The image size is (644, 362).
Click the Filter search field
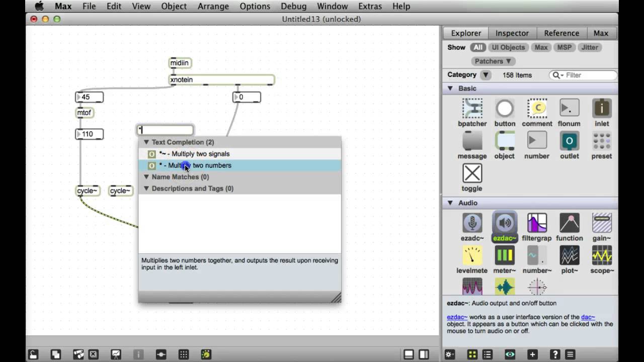click(583, 75)
